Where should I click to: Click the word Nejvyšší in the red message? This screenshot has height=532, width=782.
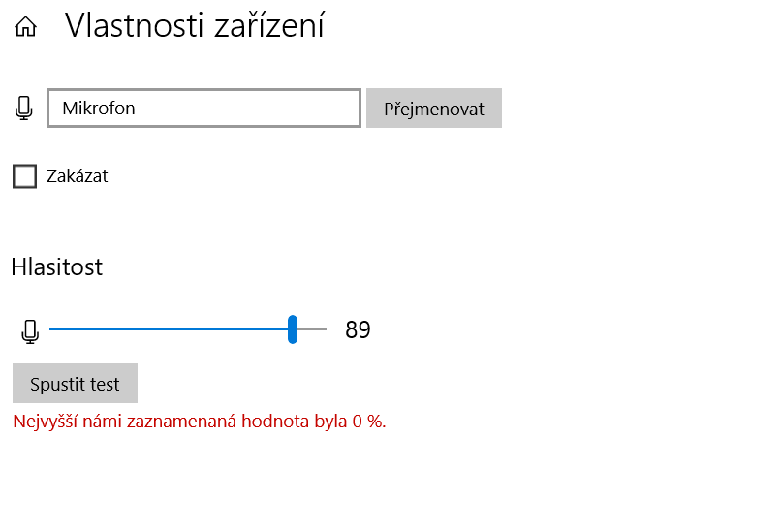[x=45, y=422]
